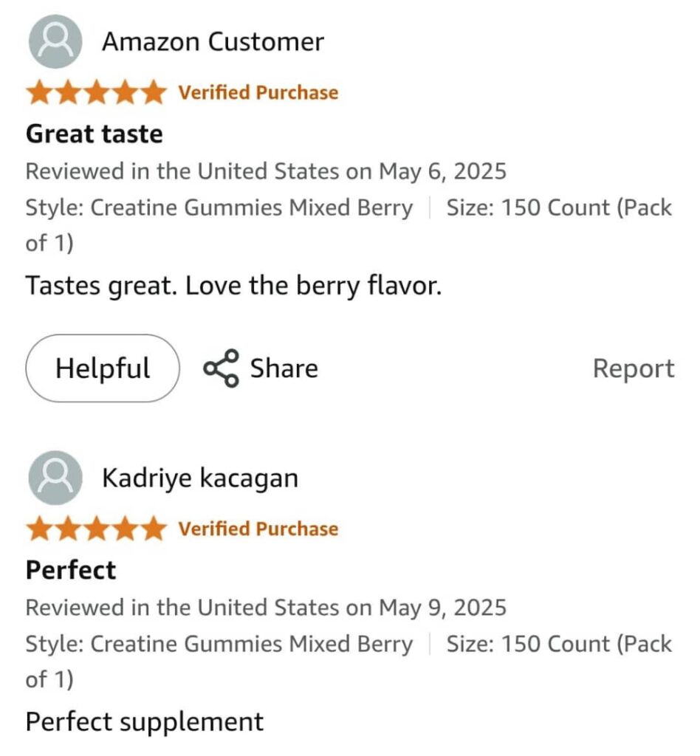
Task: Click the Tastes great review body text
Action: 233,286
